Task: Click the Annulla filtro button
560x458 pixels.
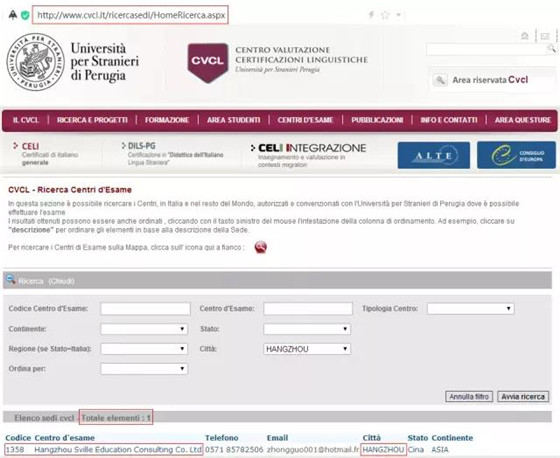Action: click(469, 397)
